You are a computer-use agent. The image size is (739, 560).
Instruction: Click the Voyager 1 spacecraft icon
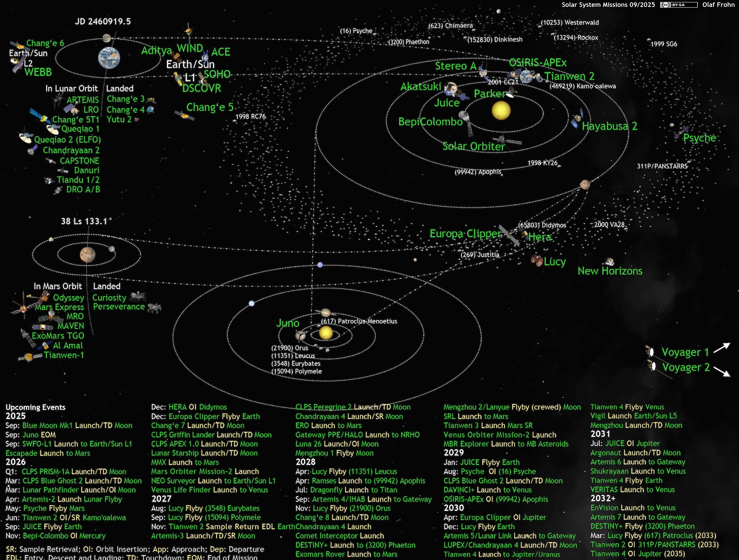(x=650, y=352)
